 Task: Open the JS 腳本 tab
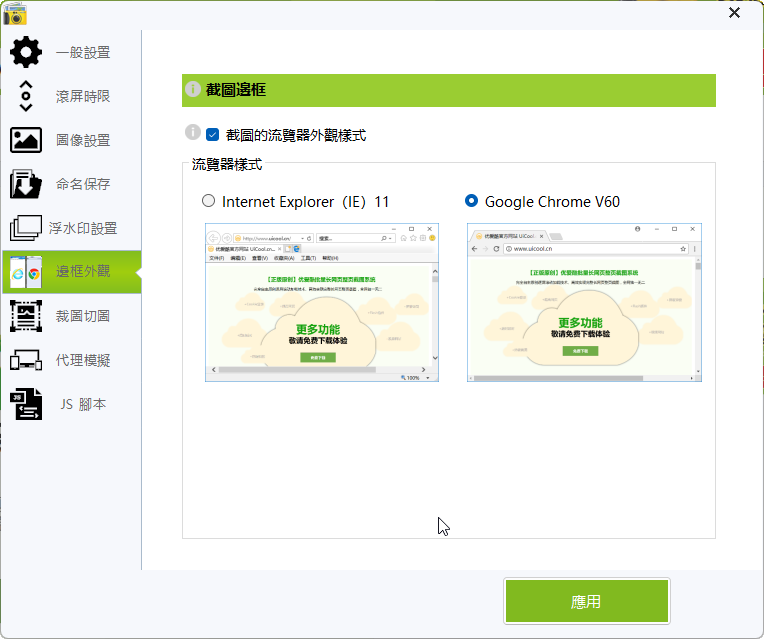coord(72,404)
